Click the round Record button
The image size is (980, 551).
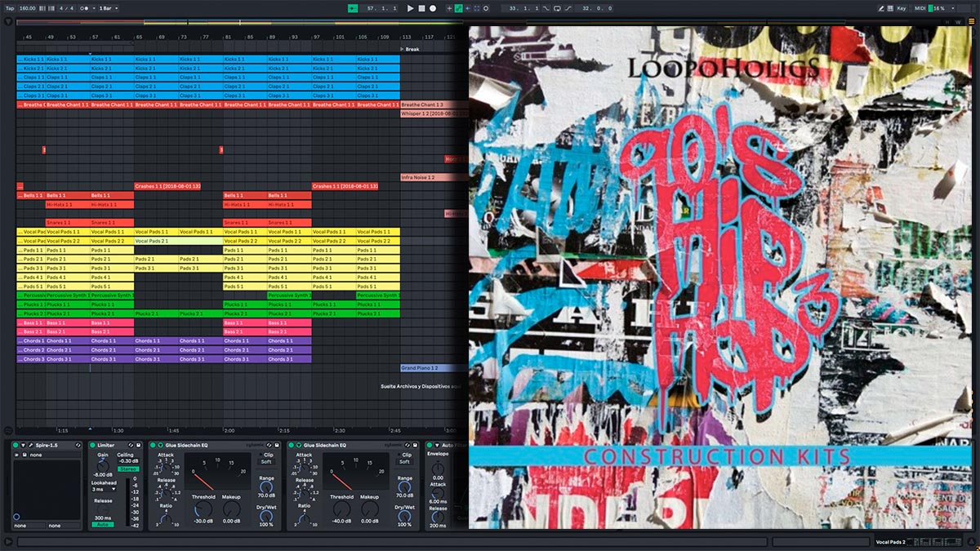pos(433,8)
